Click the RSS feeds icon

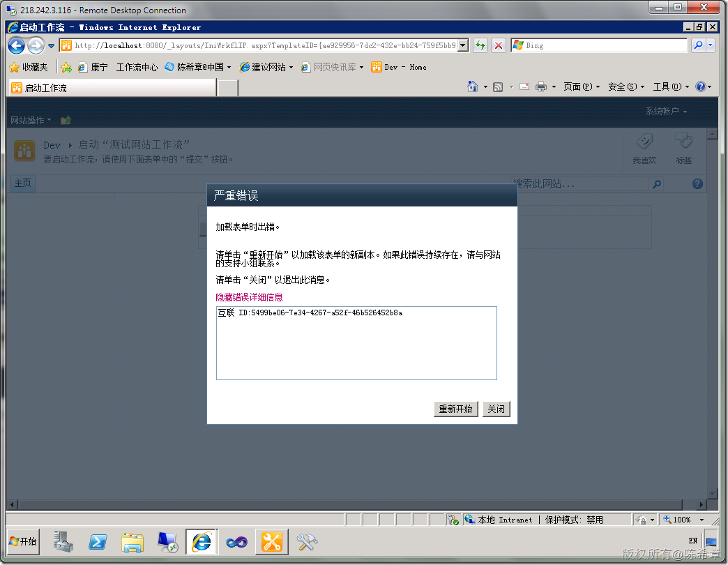click(498, 86)
